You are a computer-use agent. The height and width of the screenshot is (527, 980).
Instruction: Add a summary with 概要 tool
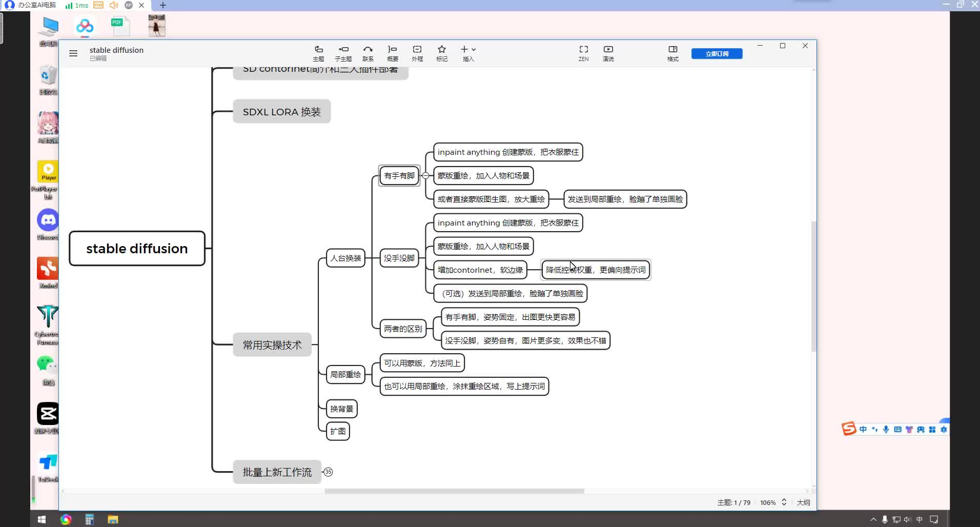(393, 53)
